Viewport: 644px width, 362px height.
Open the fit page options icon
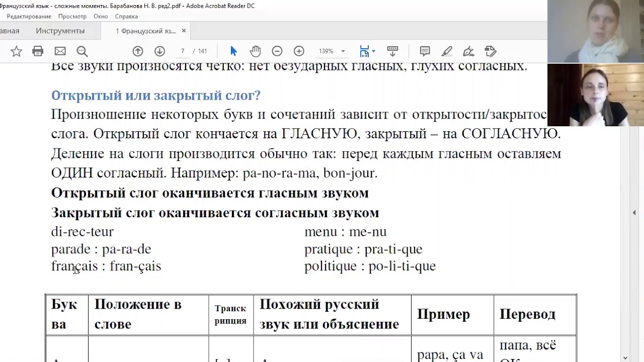[x=365, y=51]
